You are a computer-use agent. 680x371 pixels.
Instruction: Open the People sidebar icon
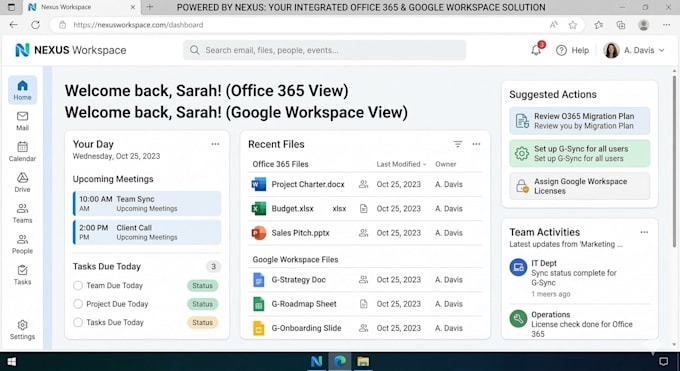pos(23,244)
